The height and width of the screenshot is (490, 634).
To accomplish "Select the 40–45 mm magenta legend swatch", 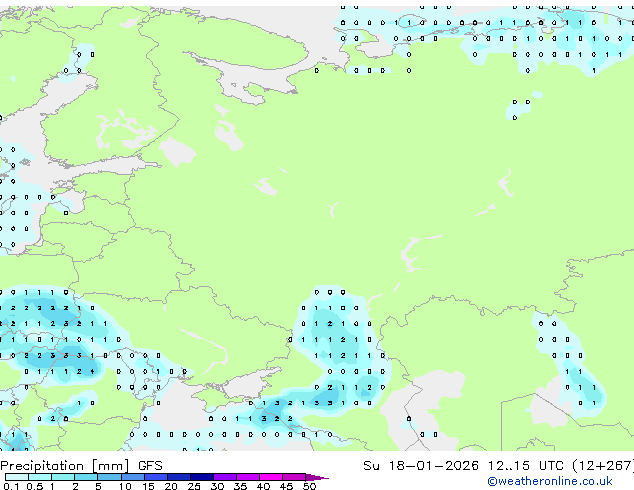I will [x=271, y=477].
